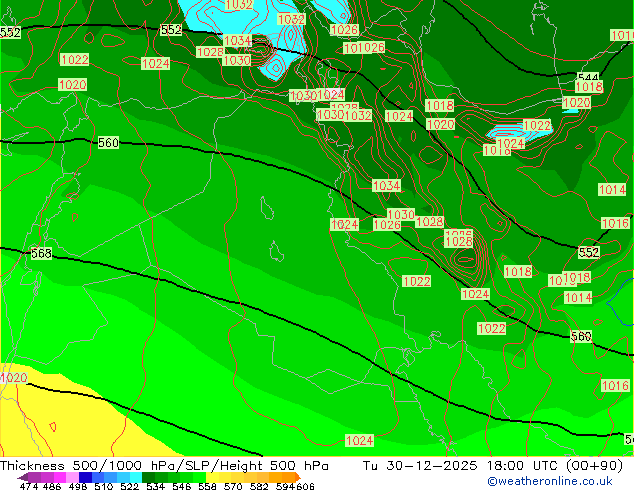Select the darkest green swatch in the legend
Viewport: 634px width, 490px height.
(x=149, y=477)
